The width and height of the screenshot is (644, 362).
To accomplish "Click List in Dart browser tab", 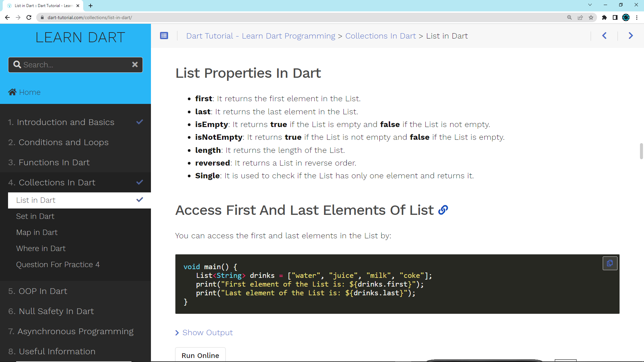I will click(44, 6).
